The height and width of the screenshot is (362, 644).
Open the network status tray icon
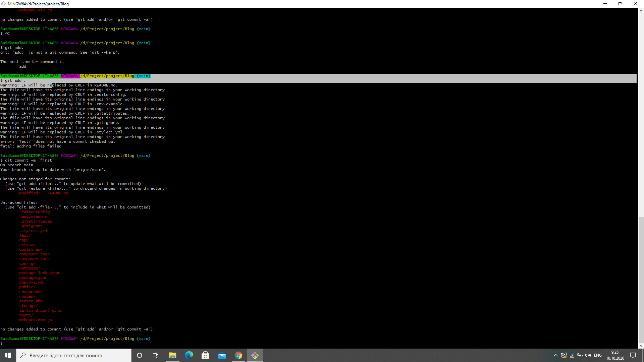point(564,355)
